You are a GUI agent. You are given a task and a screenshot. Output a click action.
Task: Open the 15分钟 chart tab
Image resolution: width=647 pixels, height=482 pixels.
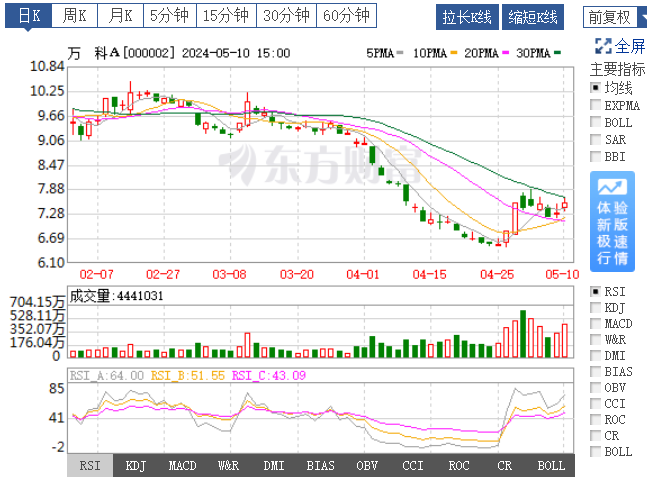226,16
